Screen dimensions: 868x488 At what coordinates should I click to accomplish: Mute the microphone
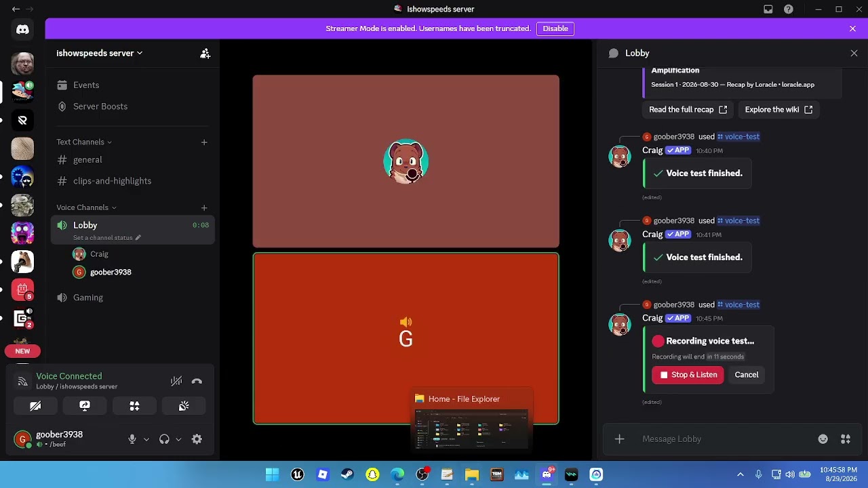(132, 439)
